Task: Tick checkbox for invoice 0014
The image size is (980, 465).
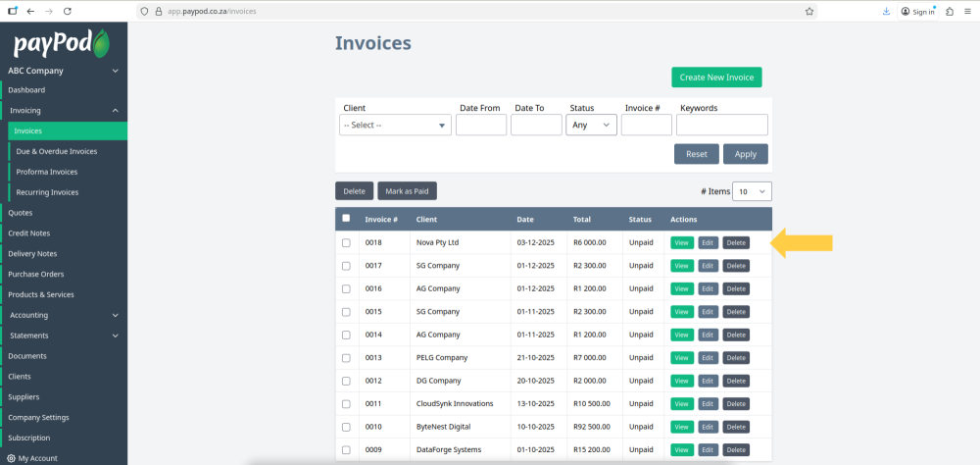Action: point(346,335)
